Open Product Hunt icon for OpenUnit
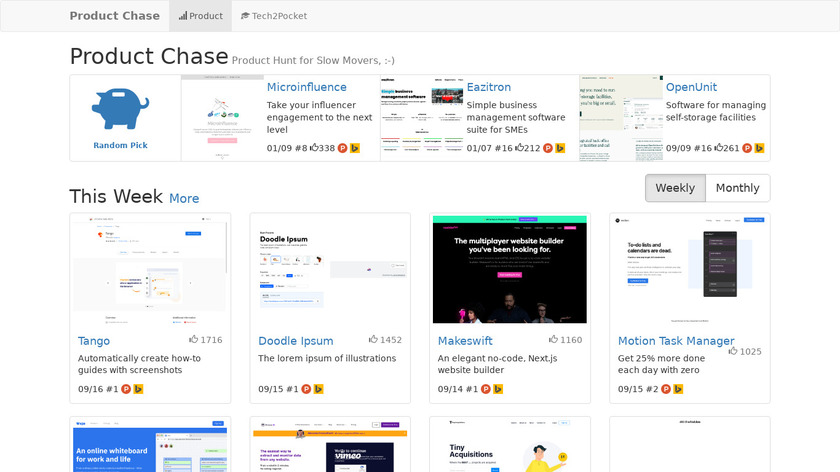The height and width of the screenshot is (472, 840). [x=746, y=148]
